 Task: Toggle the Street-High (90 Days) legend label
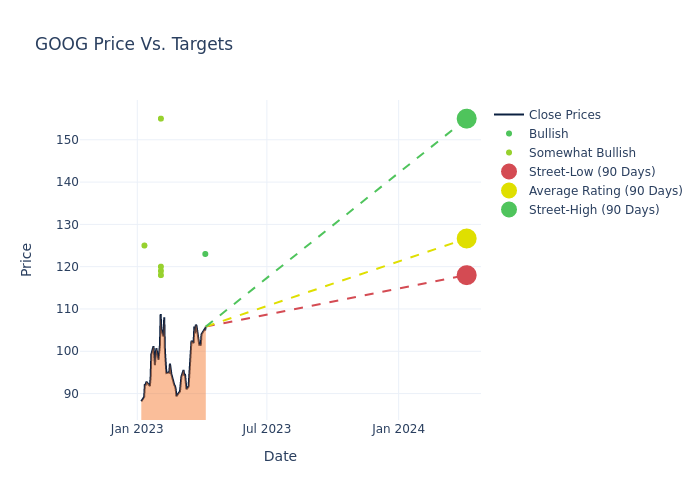point(594,210)
